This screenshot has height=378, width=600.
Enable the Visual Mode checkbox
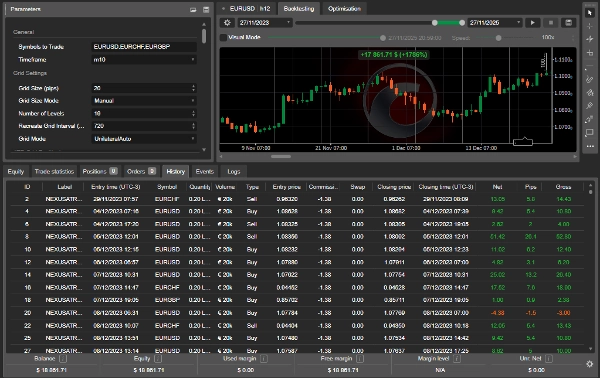[223, 37]
